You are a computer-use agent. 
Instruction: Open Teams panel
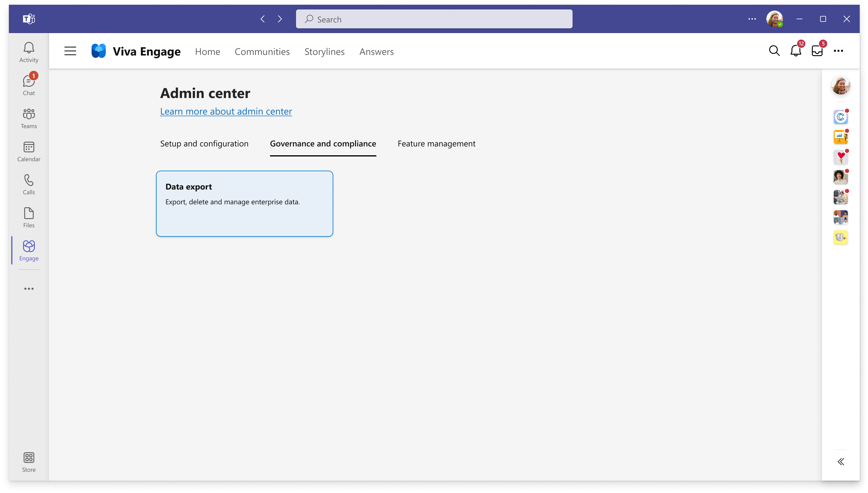(29, 118)
